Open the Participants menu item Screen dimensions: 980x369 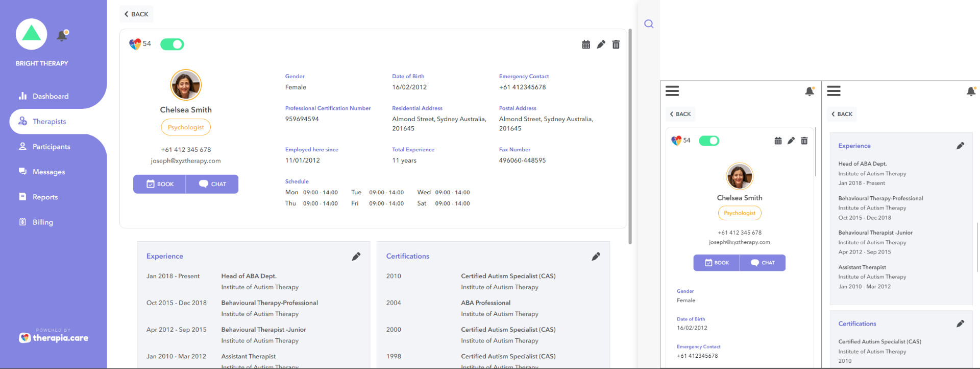pyautogui.click(x=51, y=147)
